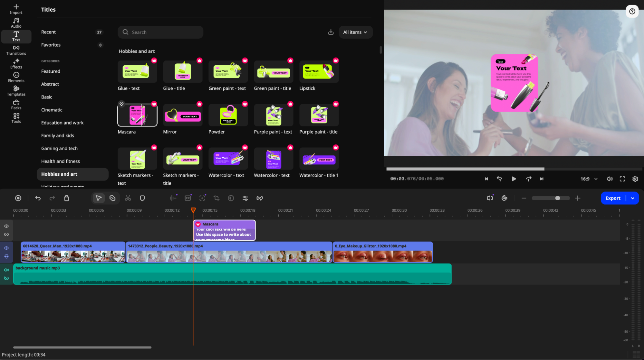Enter fullscreen preview mode
This screenshot has width=644, height=360.
(622, 179)
